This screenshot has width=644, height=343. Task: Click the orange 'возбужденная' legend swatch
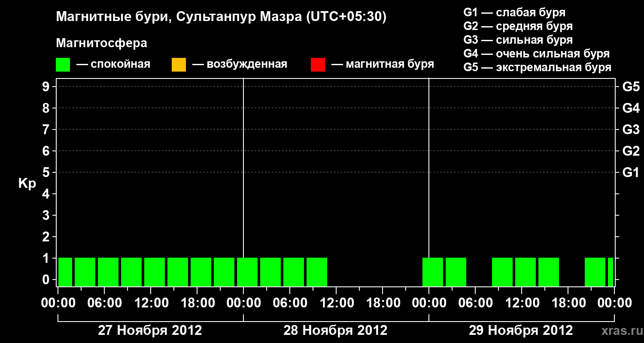pos(179,65)
